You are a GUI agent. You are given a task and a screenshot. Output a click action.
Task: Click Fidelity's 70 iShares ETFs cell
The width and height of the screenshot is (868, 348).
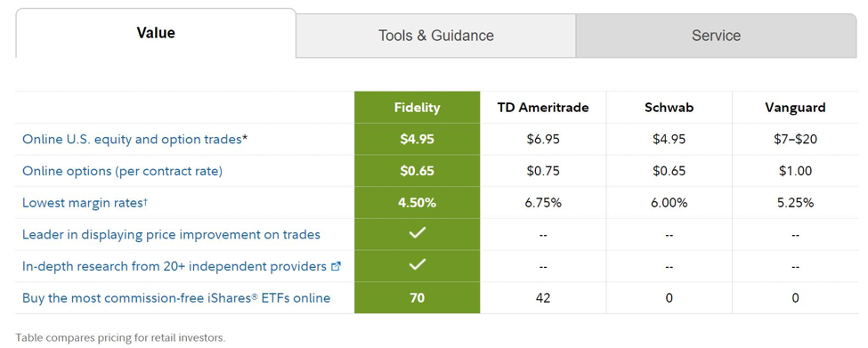tap(417, 298)
